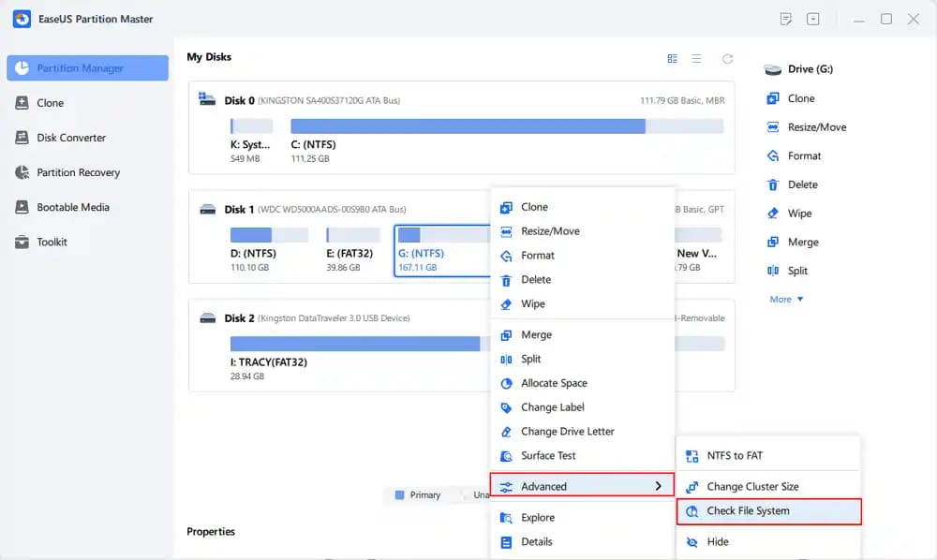Select Check File System in submenu
The width and height of the screenshot is (937, 560).
click(748, 511)
